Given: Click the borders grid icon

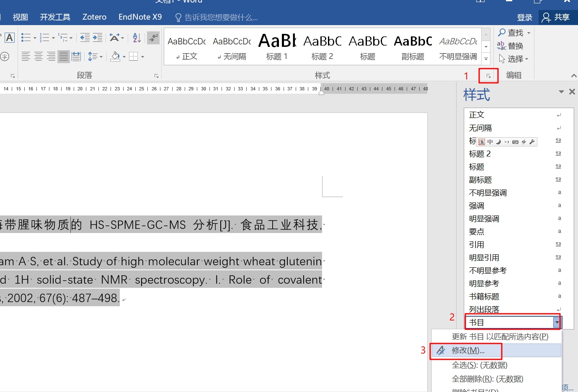Looking at the screenshot, I should point(133,56).
